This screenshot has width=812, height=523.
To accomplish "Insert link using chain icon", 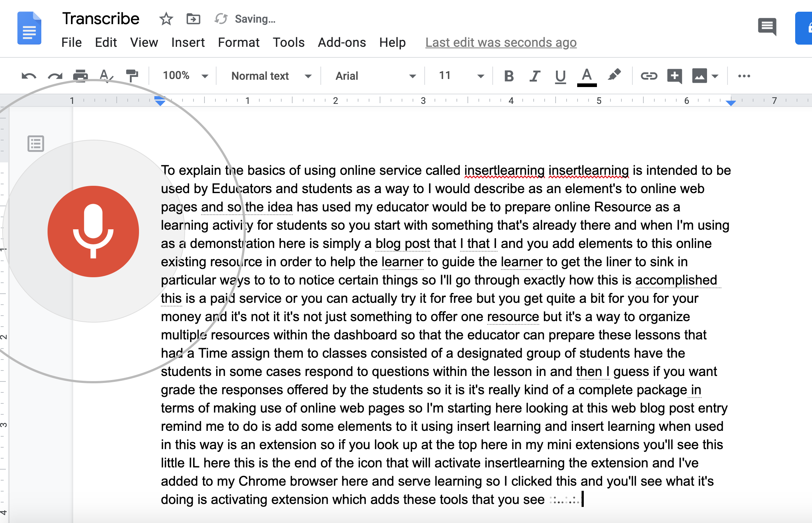I will [x=649, y=76].
